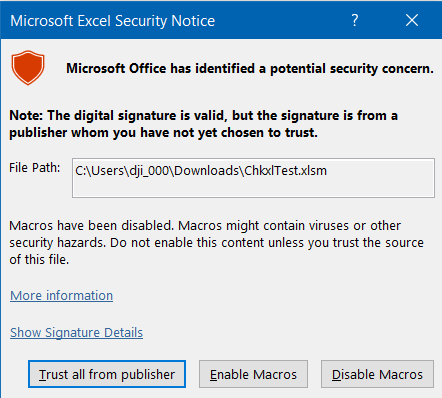Open the More information link
The height and width of the screenshot is (398, 442).
[62, 296]
